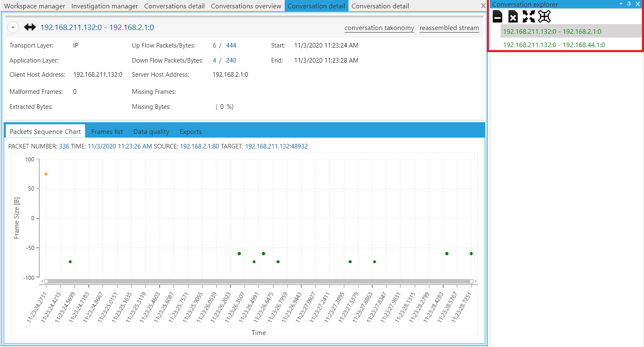Open the Data quality tab
Screen dimensions: 644x347
click(151, 132)
